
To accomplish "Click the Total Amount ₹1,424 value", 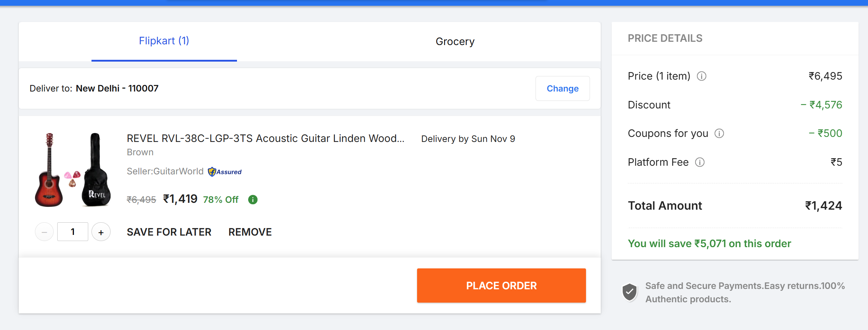I will click(x=823, y=206).
